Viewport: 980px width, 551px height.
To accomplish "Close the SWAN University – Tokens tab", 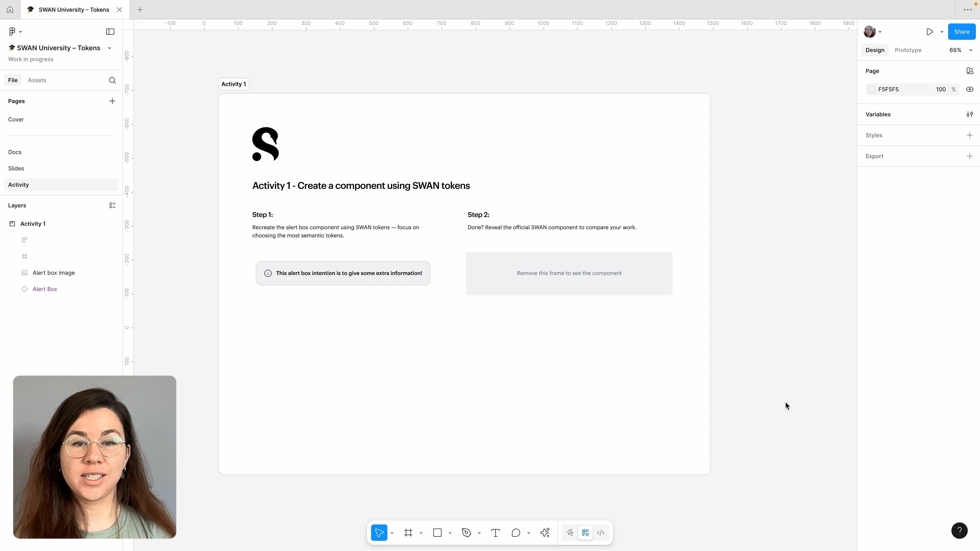I will (x=119, y=9).
